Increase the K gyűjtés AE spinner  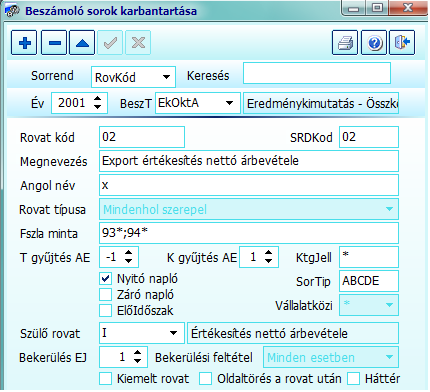(x=269, y=253)
